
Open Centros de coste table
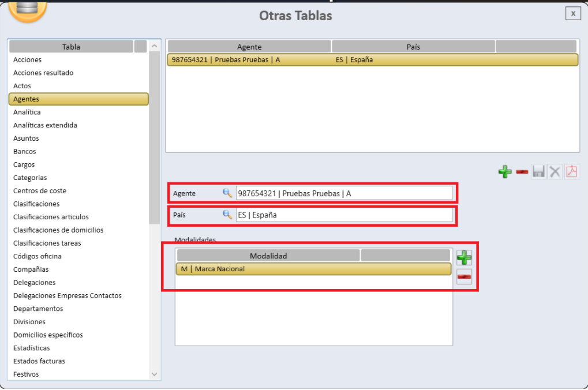40,191
